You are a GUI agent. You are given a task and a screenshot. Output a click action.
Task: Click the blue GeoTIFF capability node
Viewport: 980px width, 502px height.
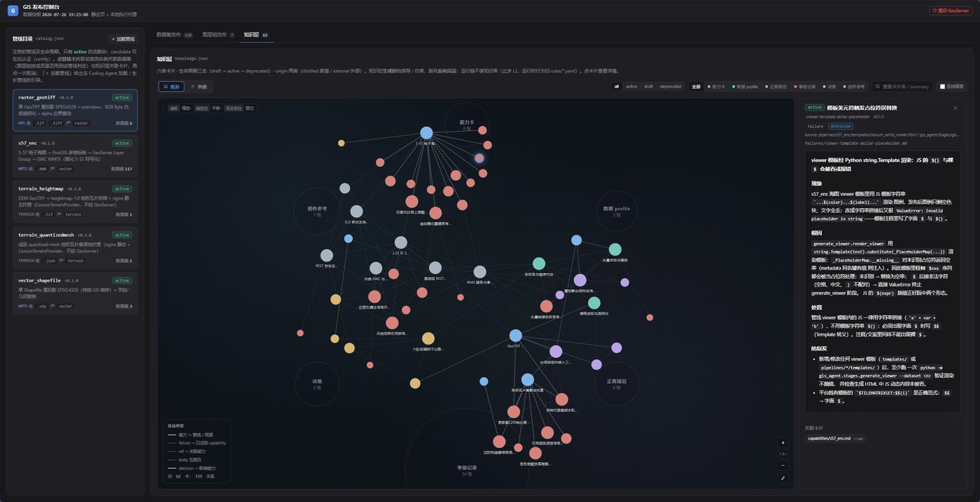[516, 335]
